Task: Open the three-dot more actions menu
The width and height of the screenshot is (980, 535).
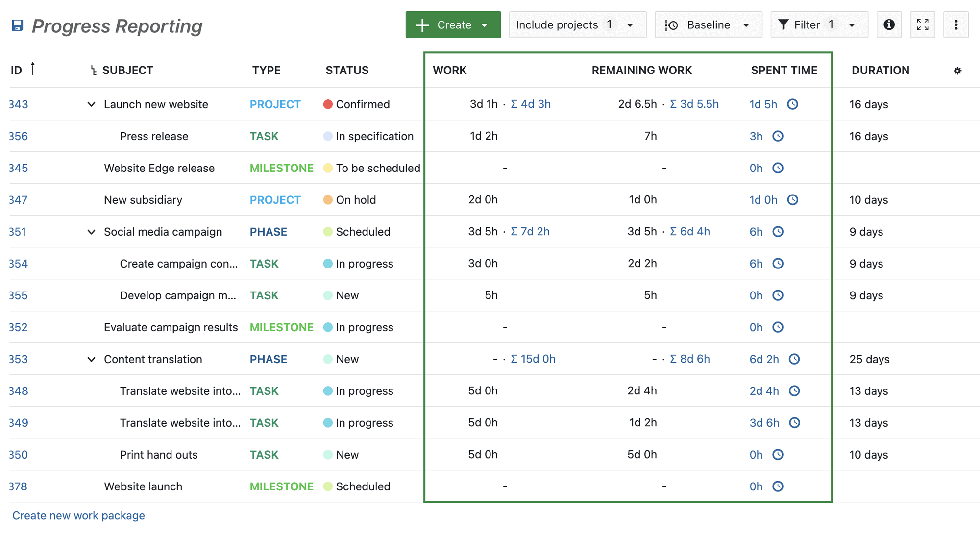Action: click(955, 24)
